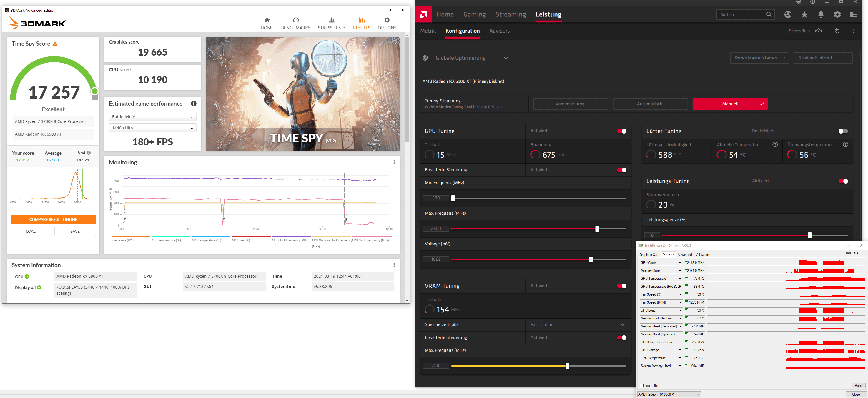Enable the Lüfter-Tuning toggle
Screen dimensions: 868x398
point(843,131)
